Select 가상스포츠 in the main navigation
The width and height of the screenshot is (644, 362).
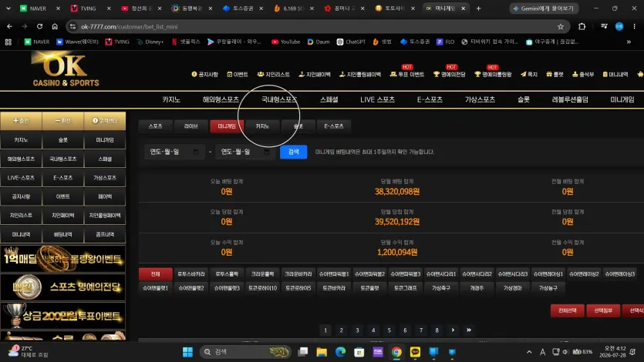click(x=480, y=99)
